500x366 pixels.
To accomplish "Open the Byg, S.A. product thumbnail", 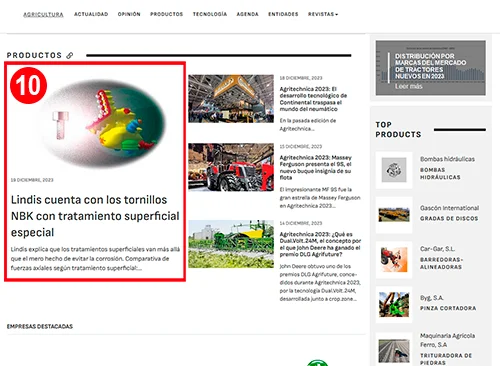I will (x=394, y=305).
